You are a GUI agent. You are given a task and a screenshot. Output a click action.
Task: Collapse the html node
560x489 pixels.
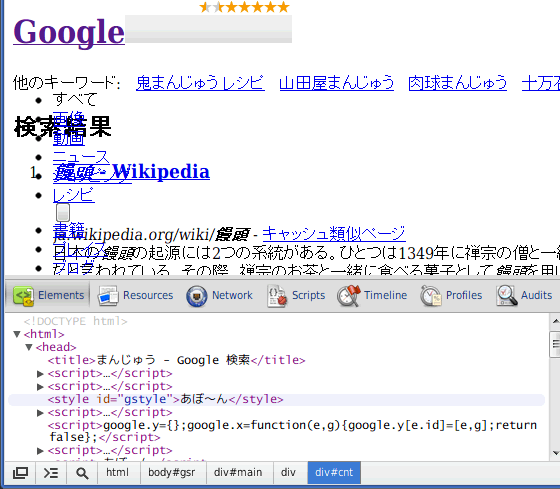tap(16, 334)
